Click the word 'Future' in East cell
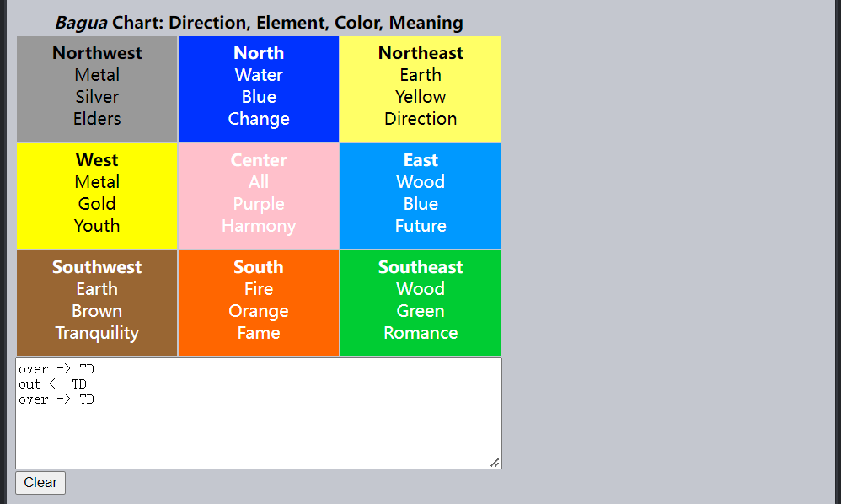 tap(420, 226)
